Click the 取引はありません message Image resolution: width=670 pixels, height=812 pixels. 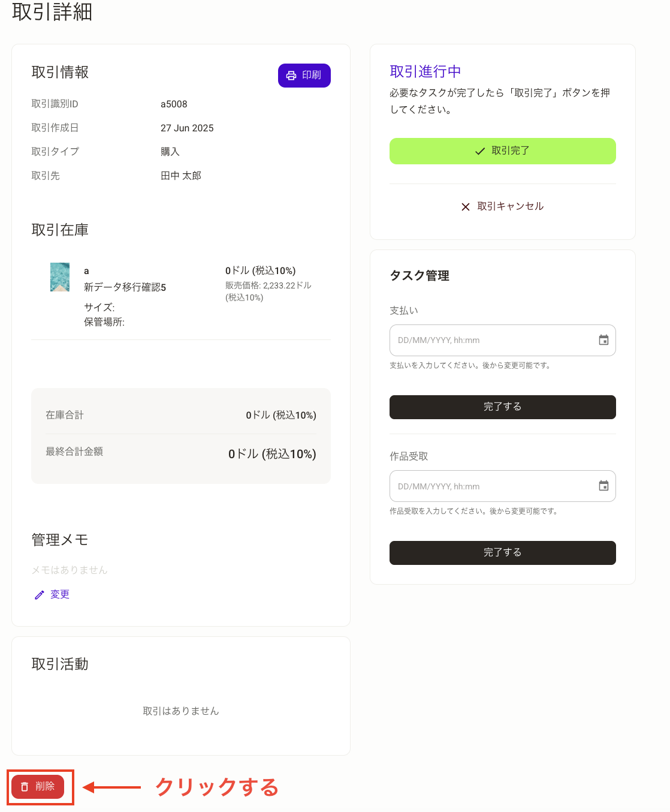[181, 711]
